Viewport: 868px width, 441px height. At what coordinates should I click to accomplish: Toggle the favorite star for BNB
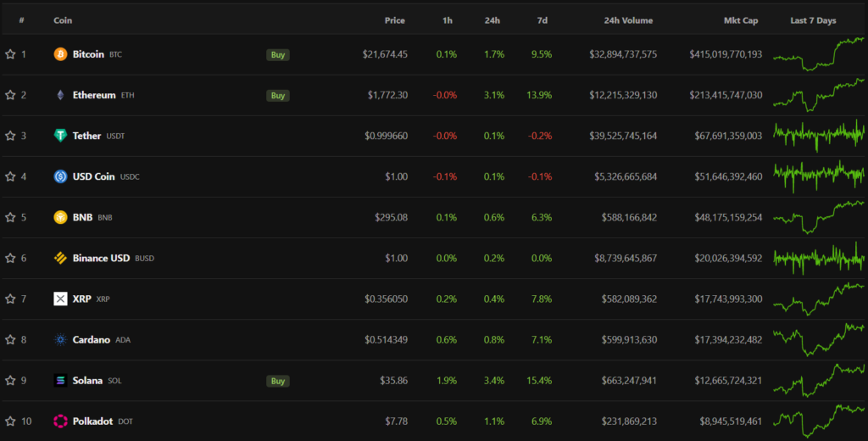[x=10, y=217]
